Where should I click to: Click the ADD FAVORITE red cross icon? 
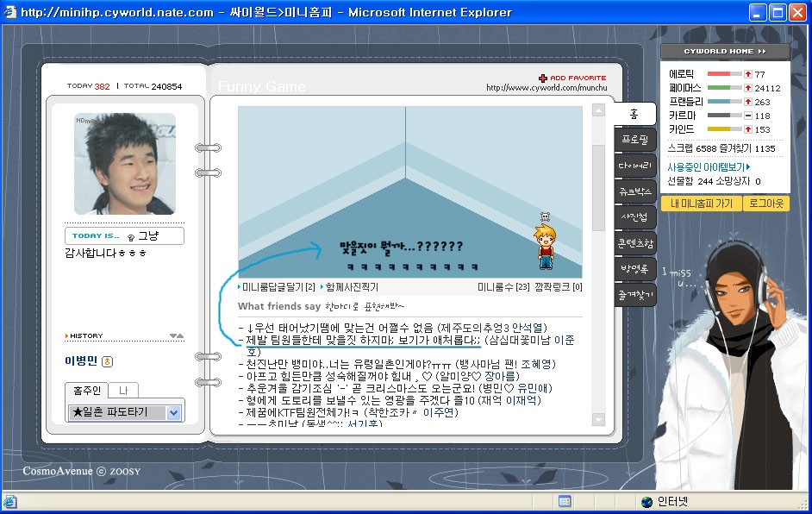pos(543,78)
